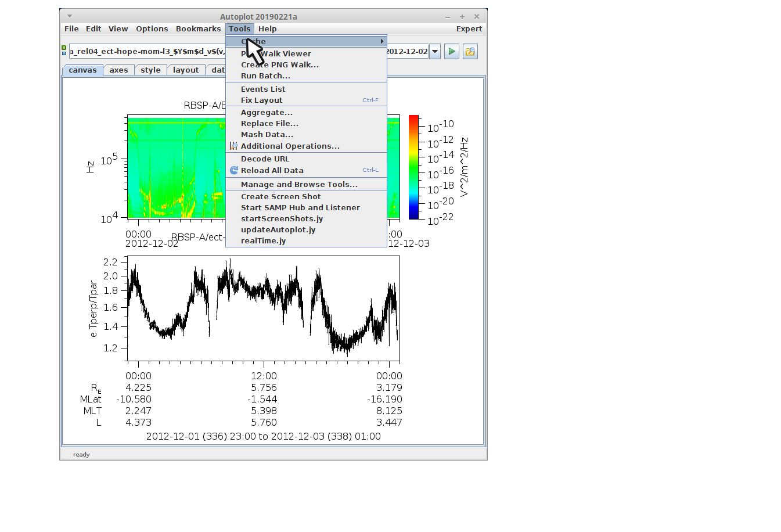Click the data source type icon left of address bar
The width and height of the screenshot is (781, 532).
64,51
